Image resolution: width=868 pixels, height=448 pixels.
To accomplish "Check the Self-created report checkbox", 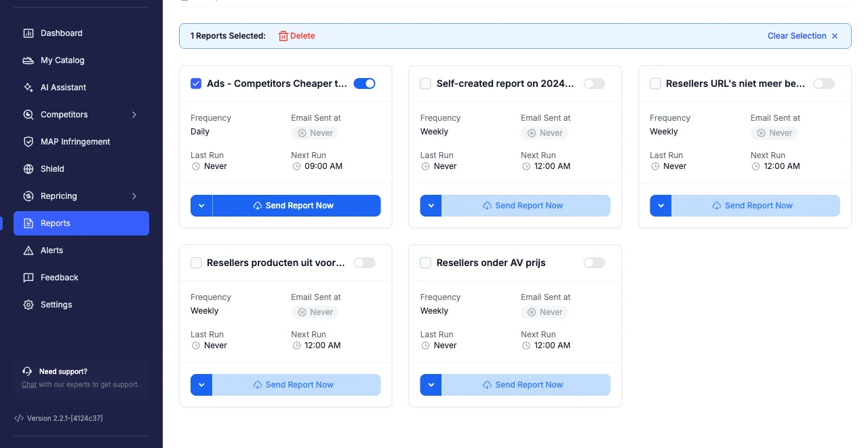I will (426, 83).
